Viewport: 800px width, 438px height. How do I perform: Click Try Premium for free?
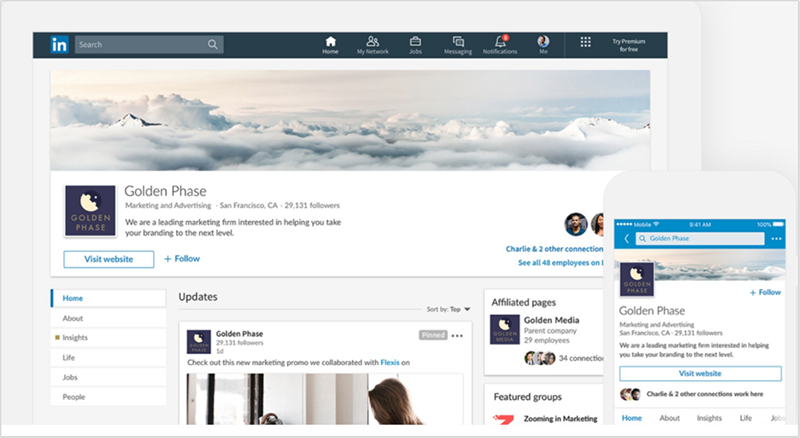629,45
